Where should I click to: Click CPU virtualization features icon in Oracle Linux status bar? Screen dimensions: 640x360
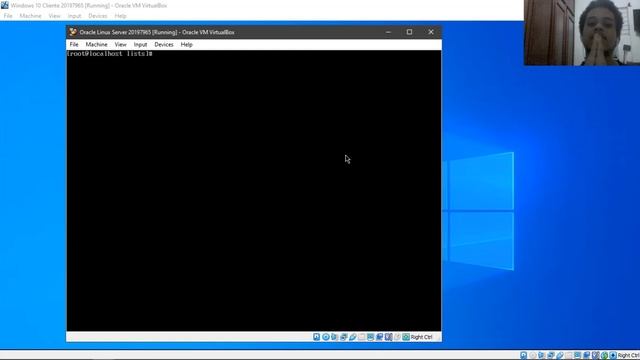[x=388, y=337]
